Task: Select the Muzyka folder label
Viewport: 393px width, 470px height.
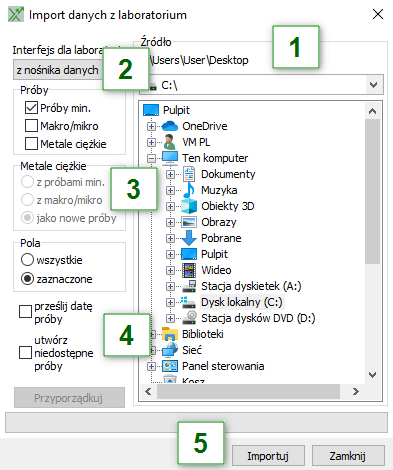Action: point(219,190)
